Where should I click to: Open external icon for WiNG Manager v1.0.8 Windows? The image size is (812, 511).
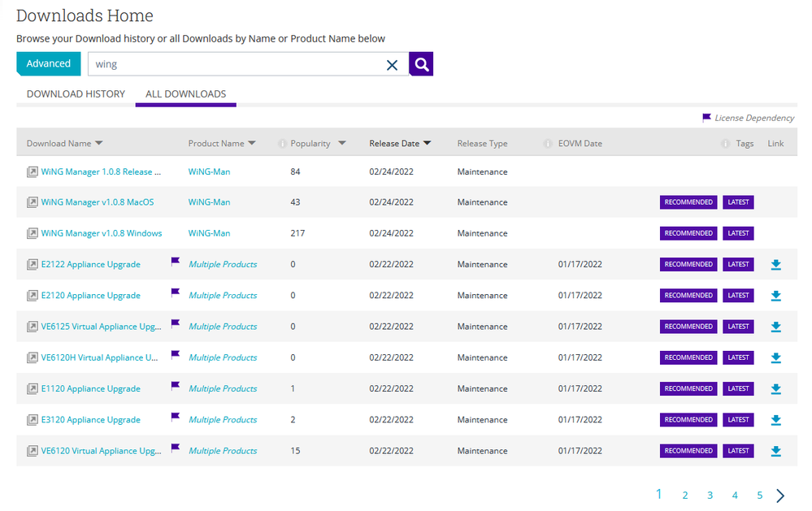33,233
